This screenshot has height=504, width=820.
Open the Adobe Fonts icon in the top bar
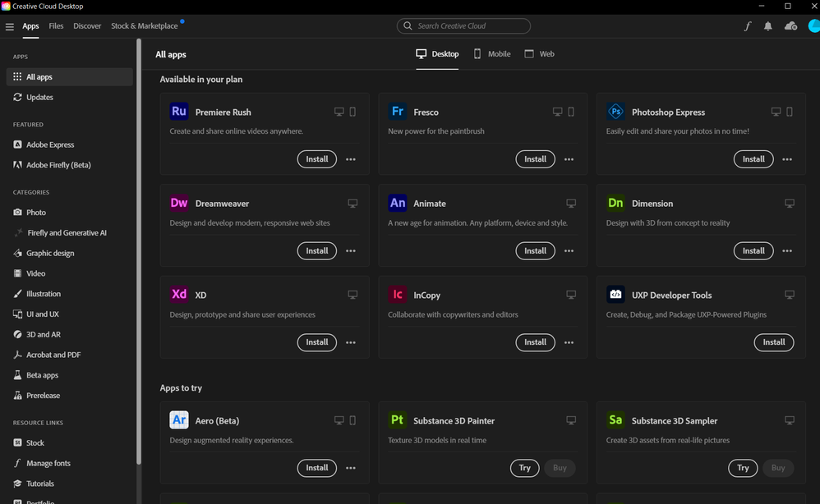click(748, 25)
